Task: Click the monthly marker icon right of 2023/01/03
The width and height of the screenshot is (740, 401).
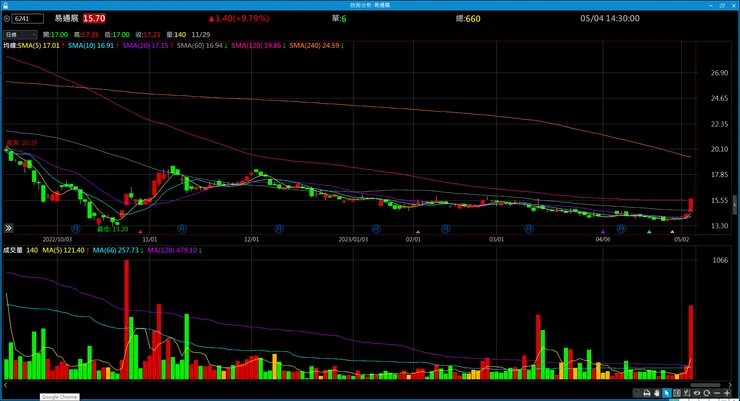Action: point(376,229)
